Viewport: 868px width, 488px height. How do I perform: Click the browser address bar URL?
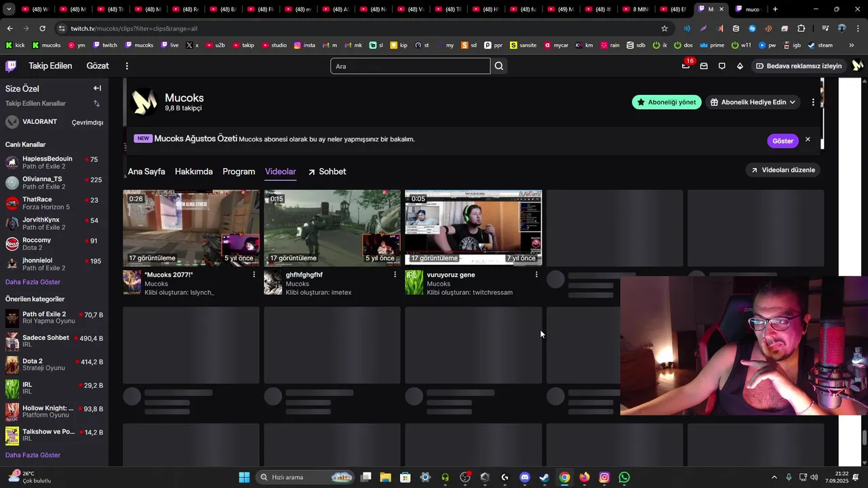point(134,28)
